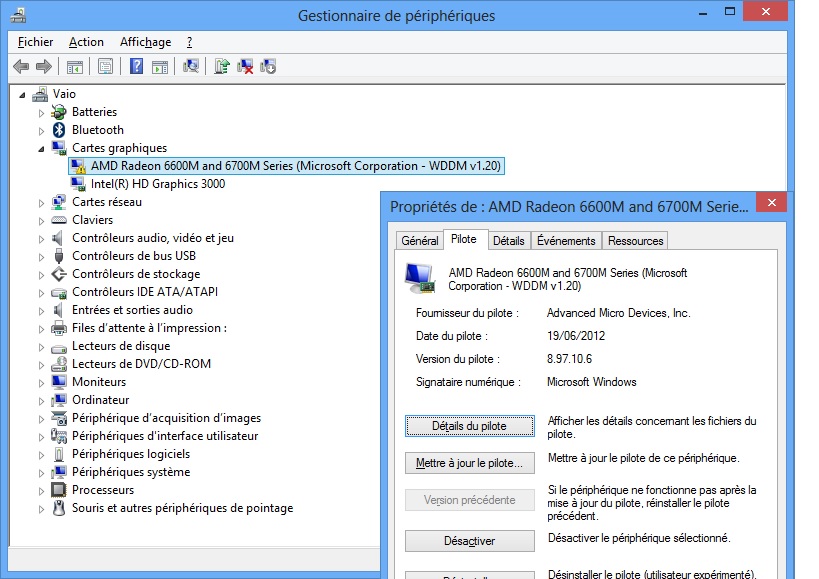Click driver date value 19/06/2012

[576, 336]
